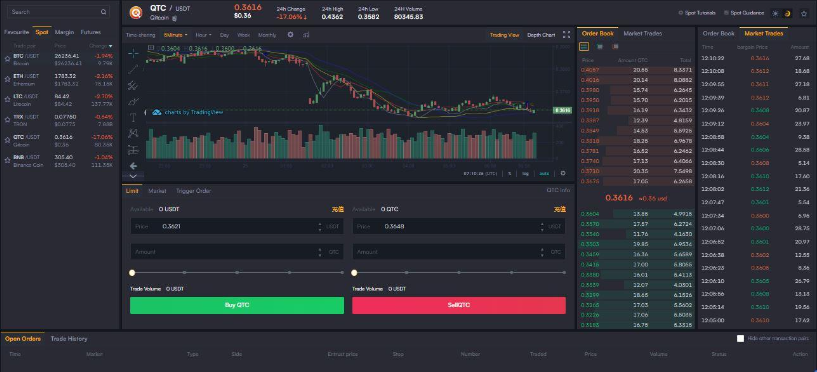Select the brush drawing tool
Screen dimensions: 817x372
point(133,102)
